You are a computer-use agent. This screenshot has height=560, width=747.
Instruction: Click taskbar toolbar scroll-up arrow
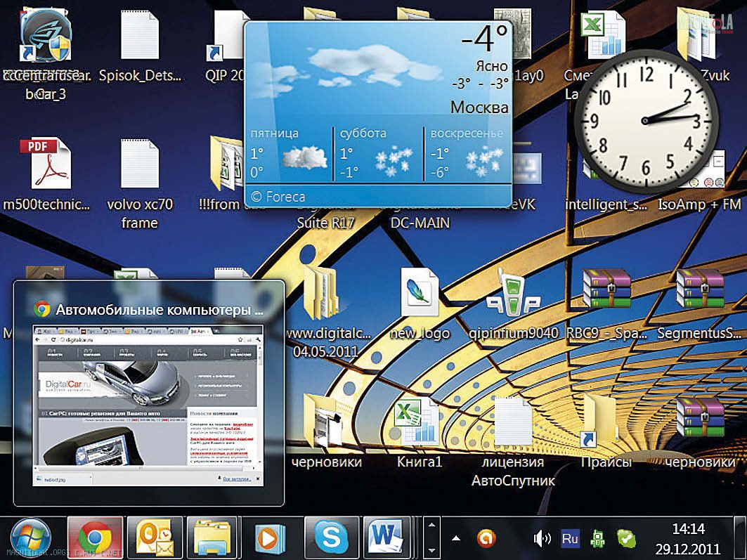pyautogui.click(x=431, y=526)
